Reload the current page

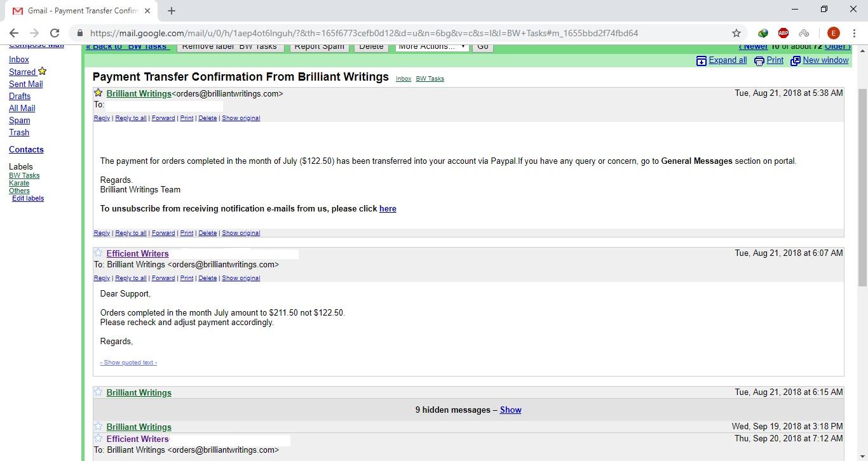tap(55, 33)
